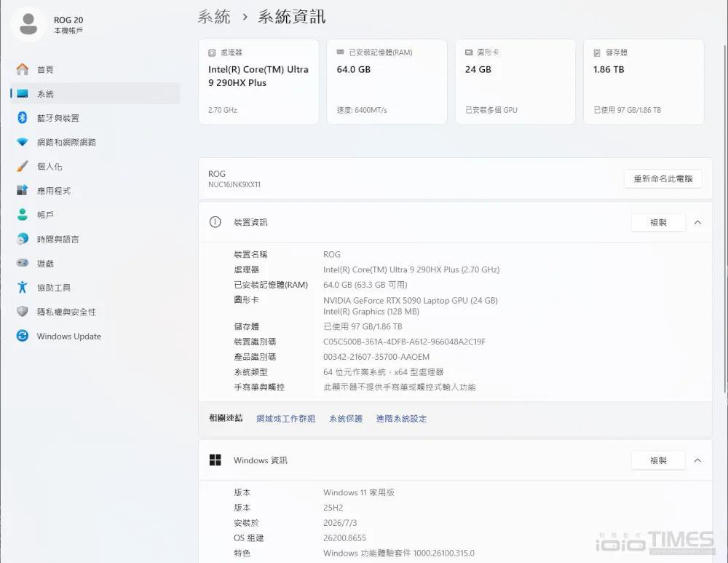Viewport: 728px width, 563px height.
Task: Click the 安裝於 date 2026/7/3
Action: coord(340,523)
